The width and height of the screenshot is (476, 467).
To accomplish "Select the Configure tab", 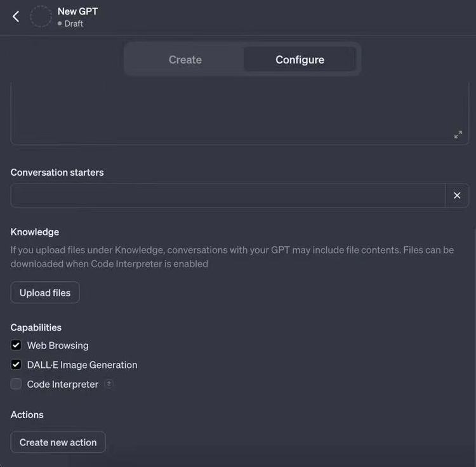I will click(x=300, y=60).
